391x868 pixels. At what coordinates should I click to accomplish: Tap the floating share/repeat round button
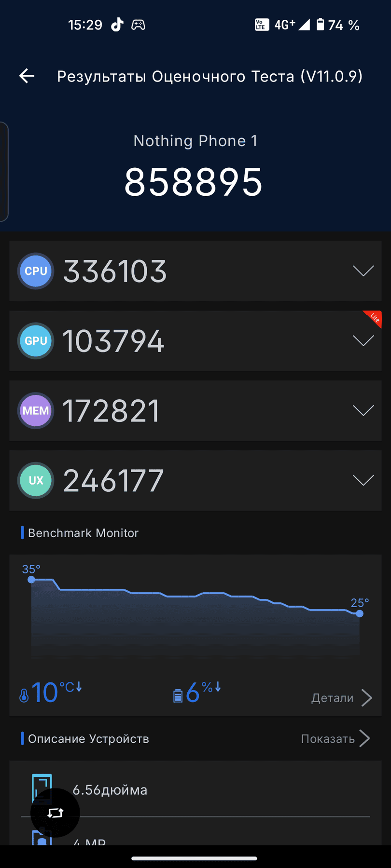click(55, 813)
